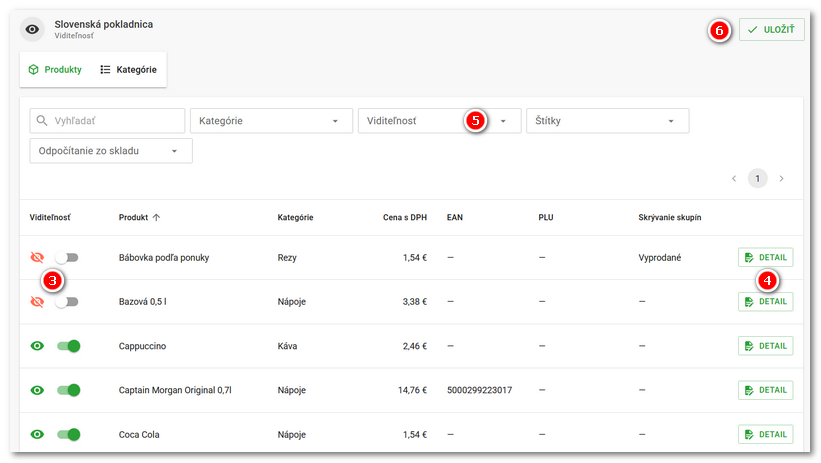The width and height of the screenshot is (821, 463).
Task: Click the green eye icon for Captain Morgan
Action: (x=37, y=390)
